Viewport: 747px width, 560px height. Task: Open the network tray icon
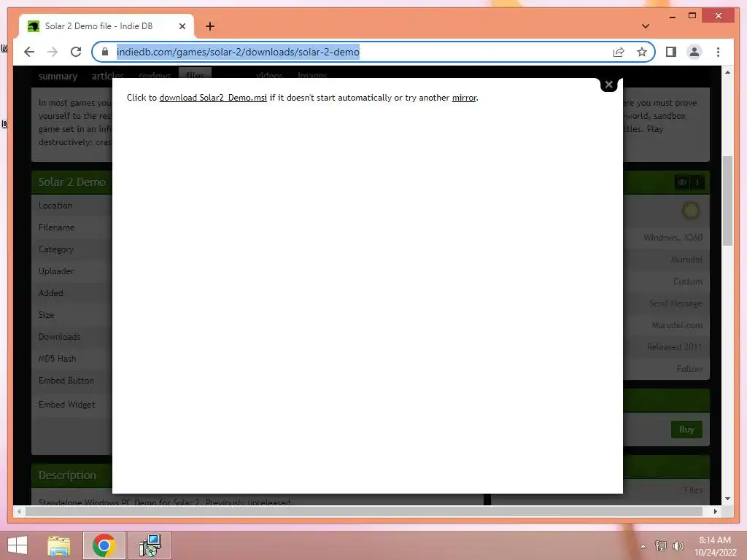pyautogui.click(x=661, y=546)
